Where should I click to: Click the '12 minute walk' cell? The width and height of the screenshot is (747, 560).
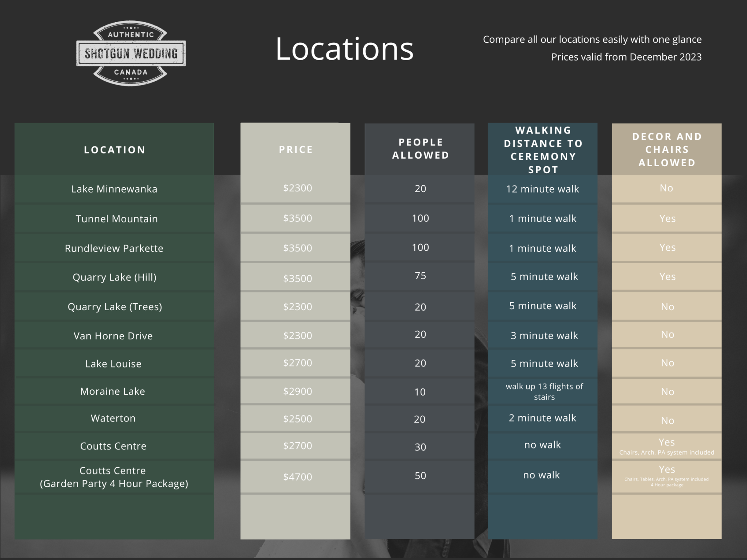click(x=542, y=189)
